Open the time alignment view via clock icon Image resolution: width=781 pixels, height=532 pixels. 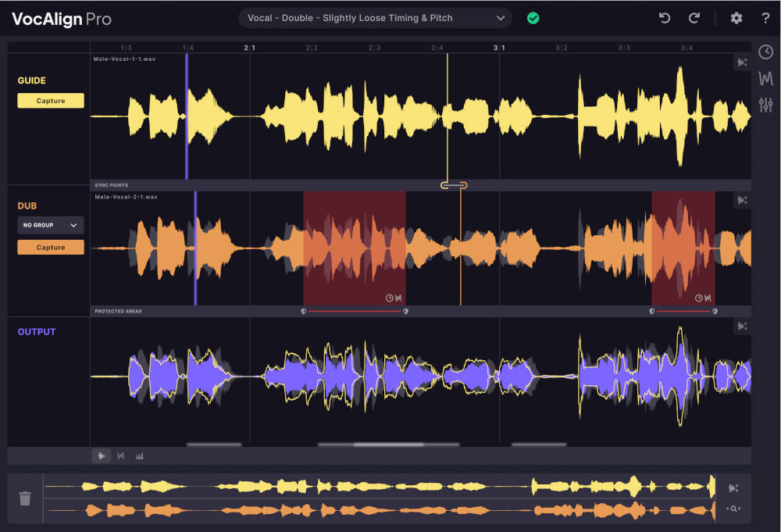pyautogui.click(x=766, y=52)
